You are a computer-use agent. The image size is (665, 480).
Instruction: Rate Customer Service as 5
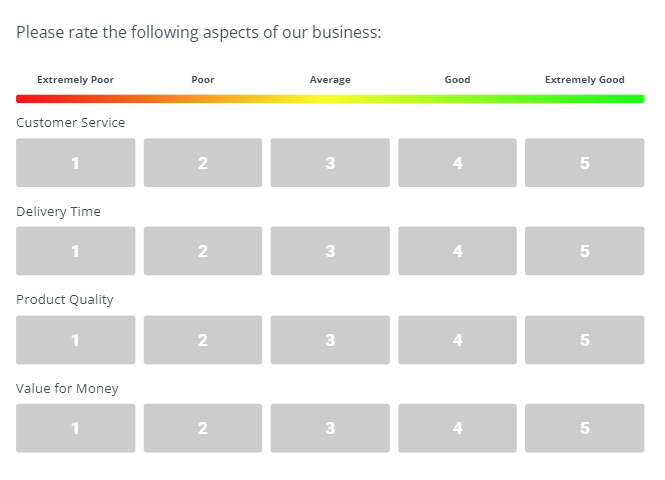(x=584, y=163)
